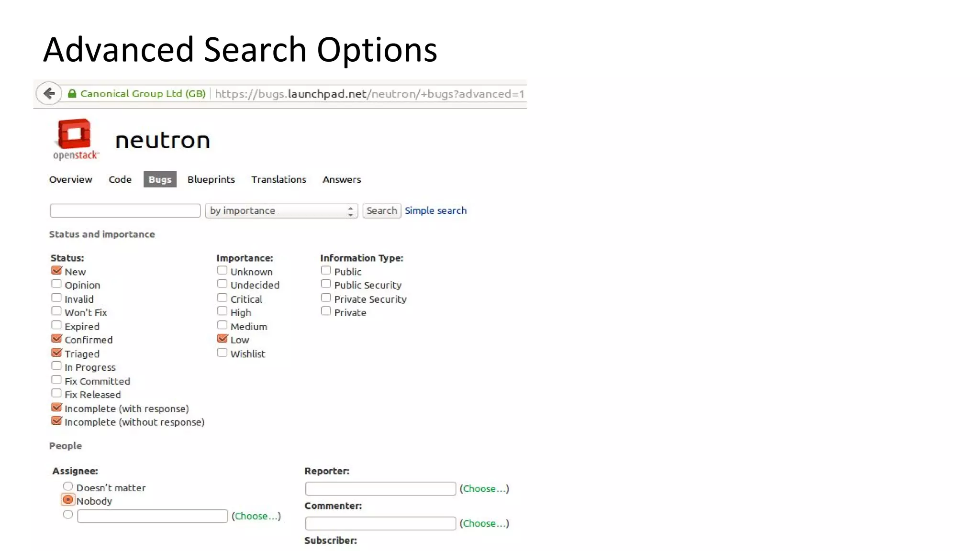This screenshot has height=551, width=980.
Task: Click the green padlock security icon
Action: pos(72,94)
